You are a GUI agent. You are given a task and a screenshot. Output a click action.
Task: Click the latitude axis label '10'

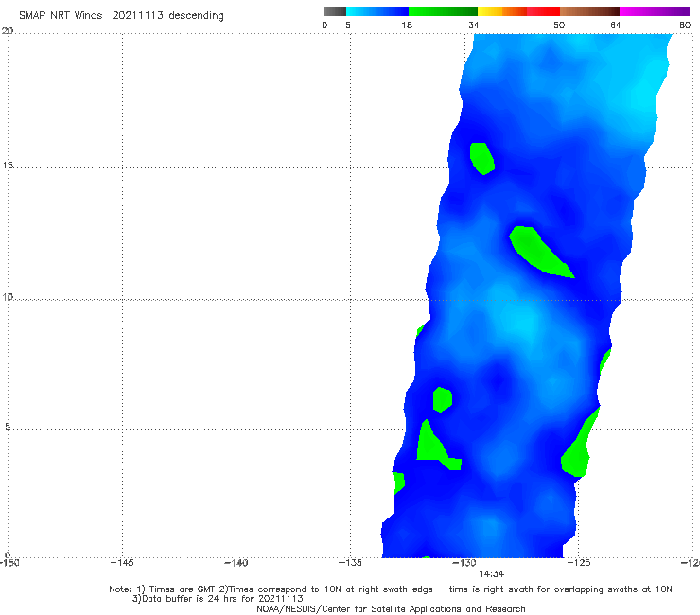8,297
